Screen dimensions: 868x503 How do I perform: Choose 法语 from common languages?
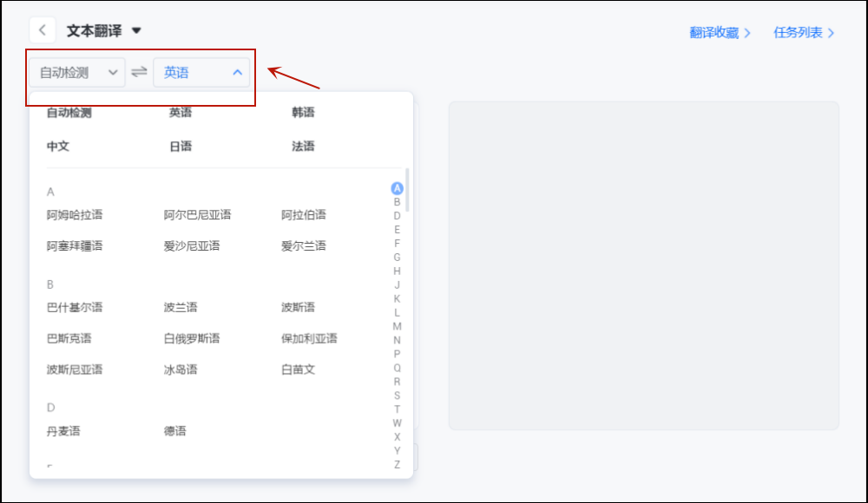[303, 146]
